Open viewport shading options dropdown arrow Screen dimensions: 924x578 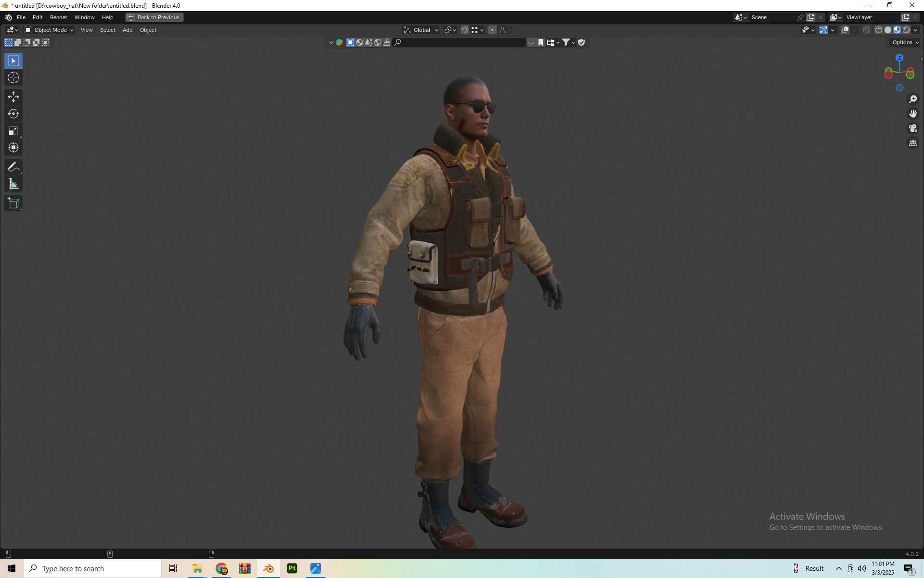[x=916, y=30]
